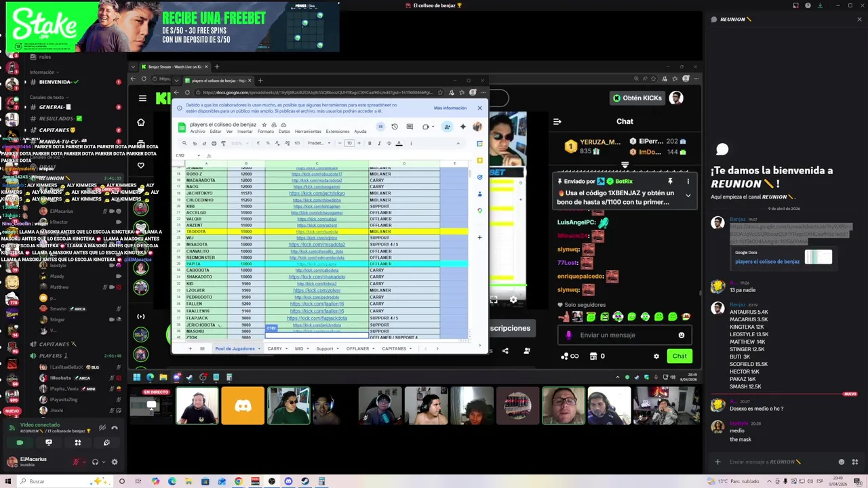Expand pinned BotRix message chevron
868x488 pixels.
click(x=688, y=195)
